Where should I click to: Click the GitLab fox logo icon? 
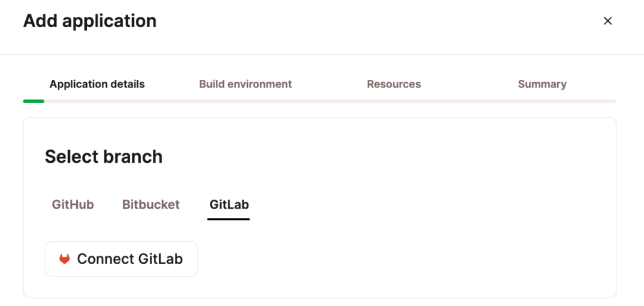click(x=64, y=259)
